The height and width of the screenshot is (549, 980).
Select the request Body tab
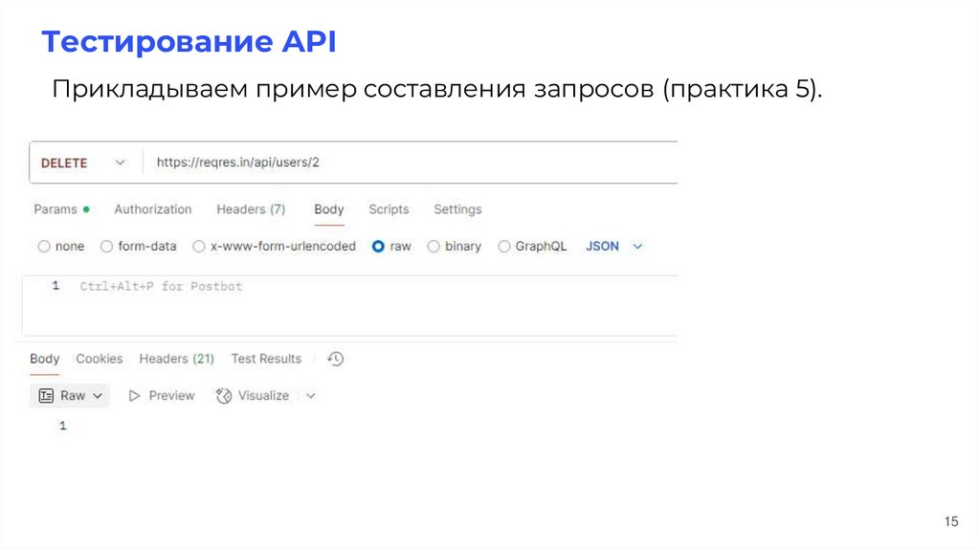[x=329, y=209]
